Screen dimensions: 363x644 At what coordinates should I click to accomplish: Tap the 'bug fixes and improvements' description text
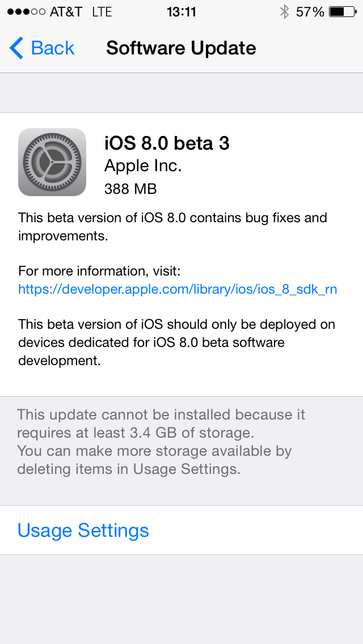pos(172,227)
